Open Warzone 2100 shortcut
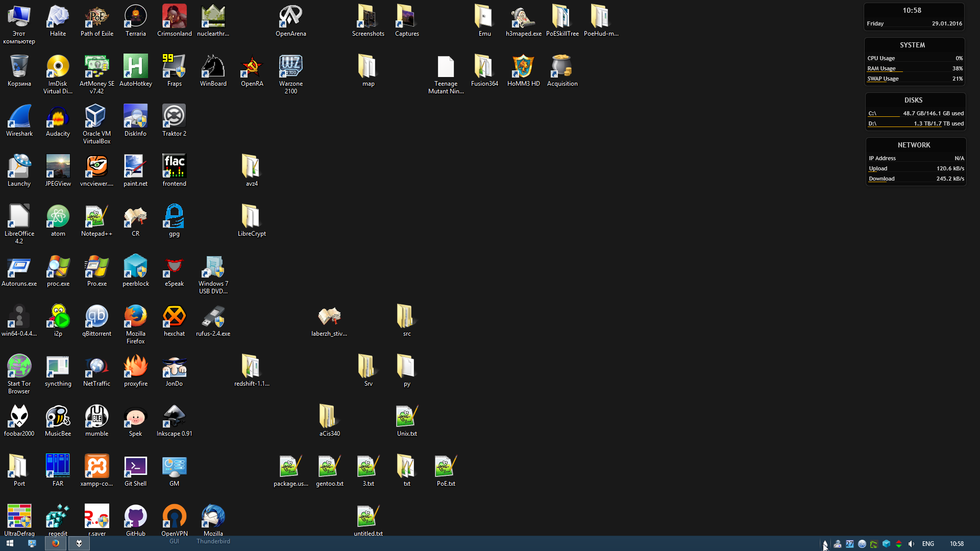 tap(291, 74)
